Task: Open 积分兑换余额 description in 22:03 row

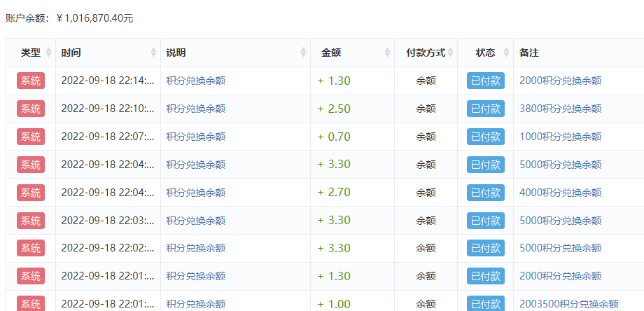Action: tap(196, 220)
